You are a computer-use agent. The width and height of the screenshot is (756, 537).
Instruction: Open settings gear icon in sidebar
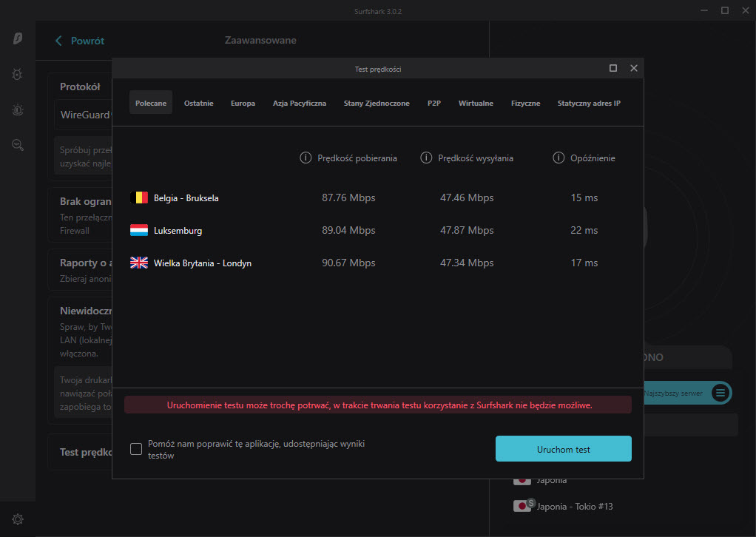point(18,519)
